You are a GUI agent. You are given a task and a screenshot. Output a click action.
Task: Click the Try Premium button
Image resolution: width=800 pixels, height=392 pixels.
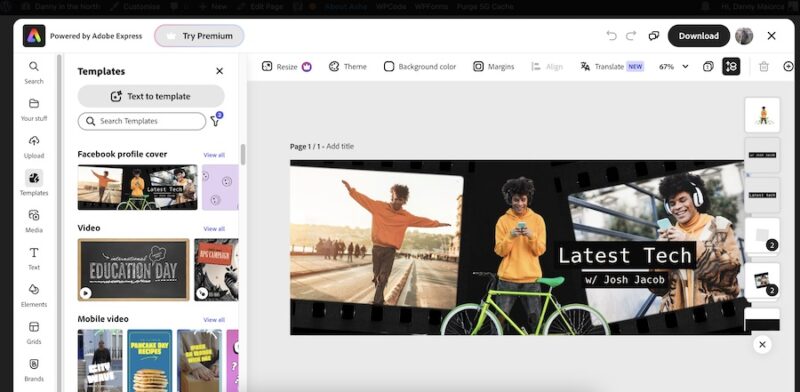tap(199, 36)
